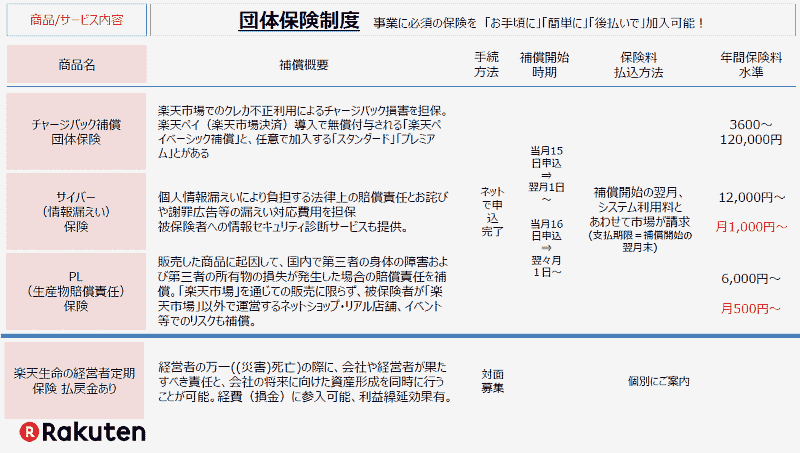This screenshot has height=453, width=800.
Task: Click the payment text 補償開始の翌月、システム利用料と
Action: 640,207
